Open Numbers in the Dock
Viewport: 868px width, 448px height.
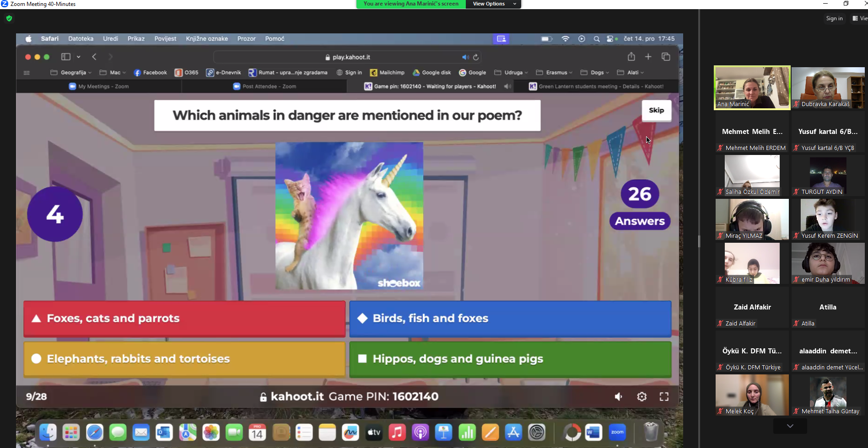tap(467, 432)
